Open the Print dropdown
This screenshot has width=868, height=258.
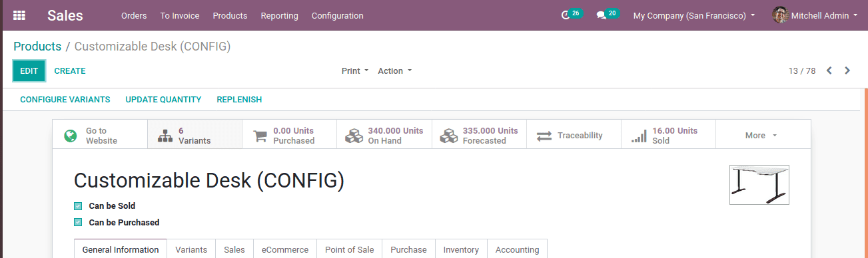coord(355,70)
